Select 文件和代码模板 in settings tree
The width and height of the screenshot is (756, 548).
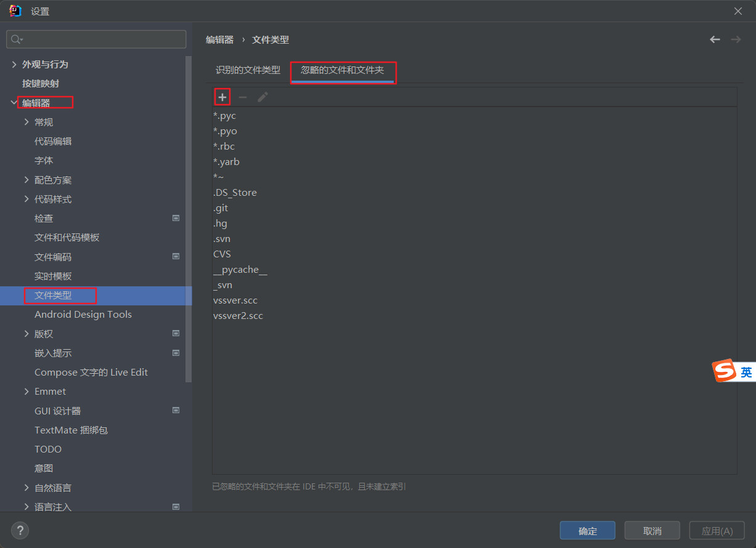pos(67,237)
